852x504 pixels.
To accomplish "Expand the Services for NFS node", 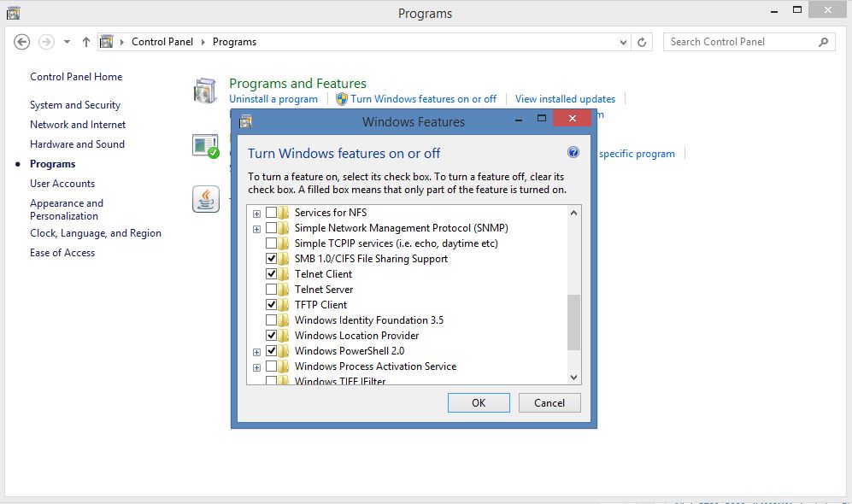I will (256, 213).
